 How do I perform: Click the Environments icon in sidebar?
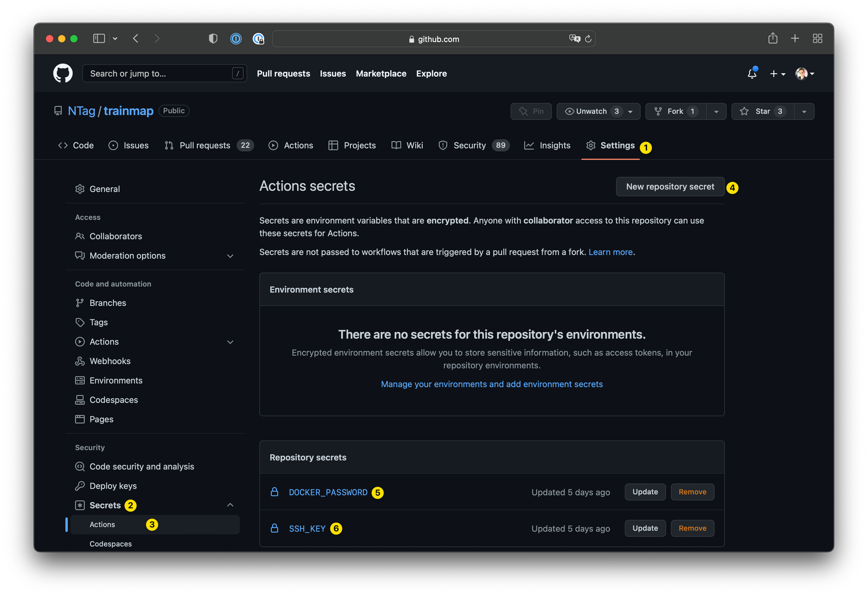80,381
